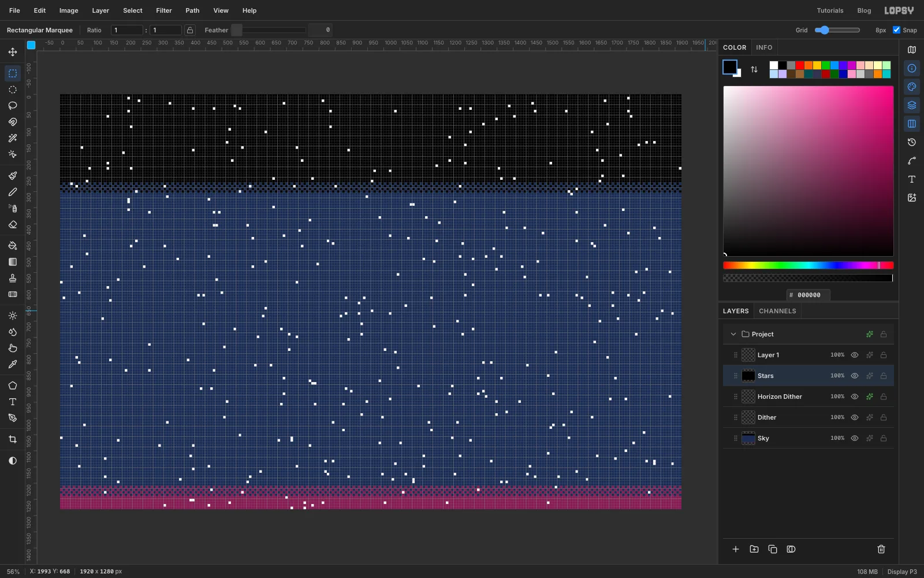Image resolution: width=924 pixels, height=578 pixels.
Task: Click the hex color input field
Action: [x=808, y=295]
